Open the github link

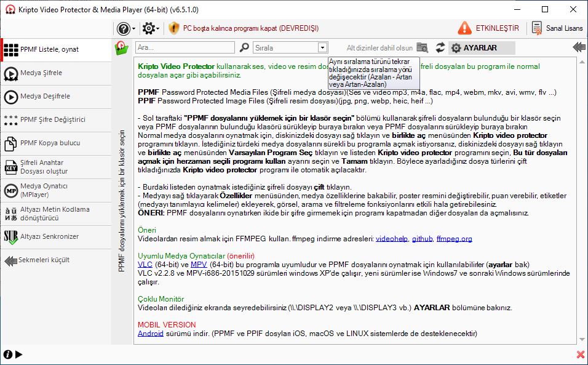pyautogui.click(x=423, y=239)
